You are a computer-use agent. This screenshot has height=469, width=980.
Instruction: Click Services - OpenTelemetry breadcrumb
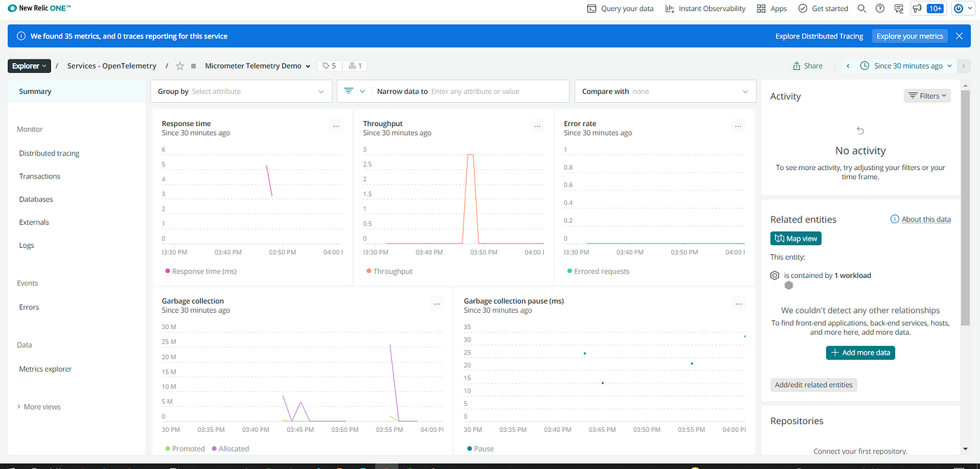(112, 66)
